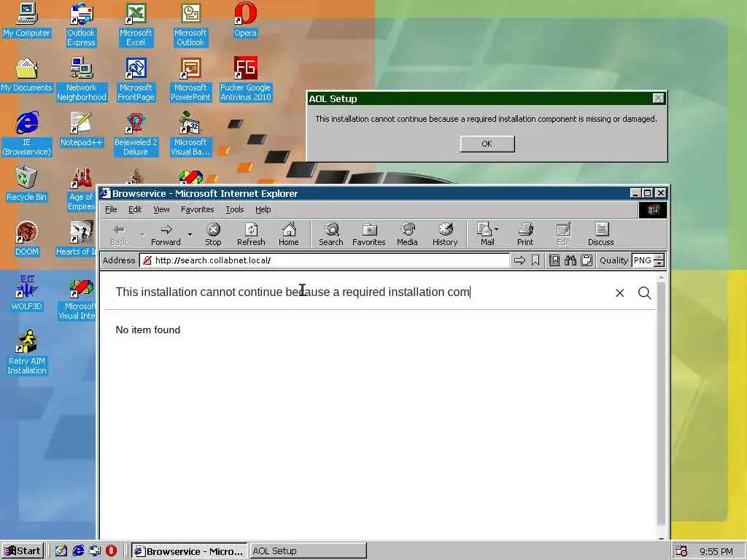Screen dimensions: 747x560
Task: Click the Back button in Internet Explorer
Action: [119, 234]
